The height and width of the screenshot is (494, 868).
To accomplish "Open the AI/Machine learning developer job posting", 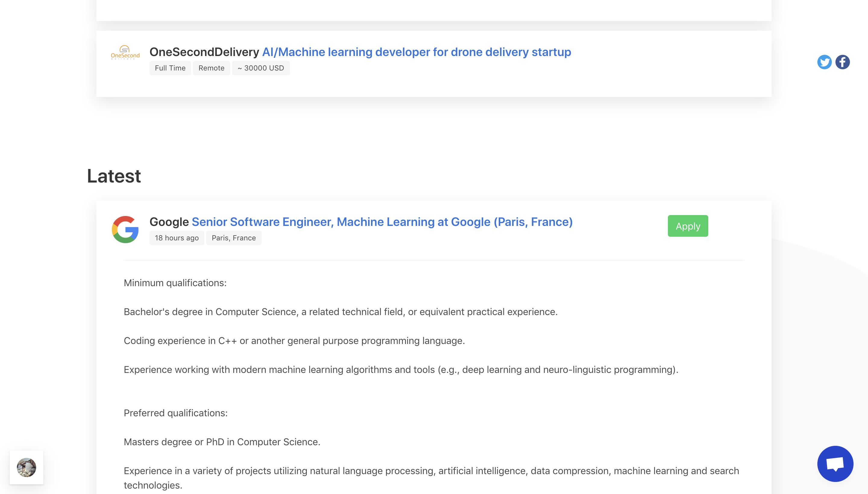I will click(416, 52).
